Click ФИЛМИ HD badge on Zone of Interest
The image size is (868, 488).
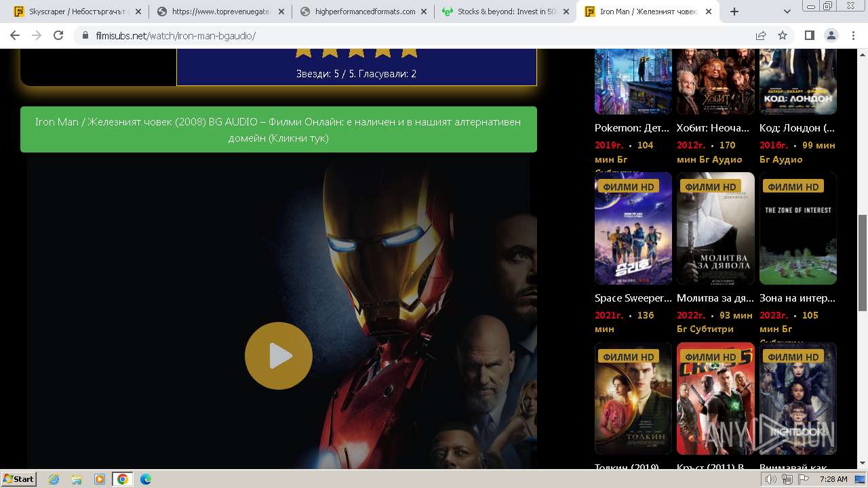pyautogui.click(x=793, y=186)
